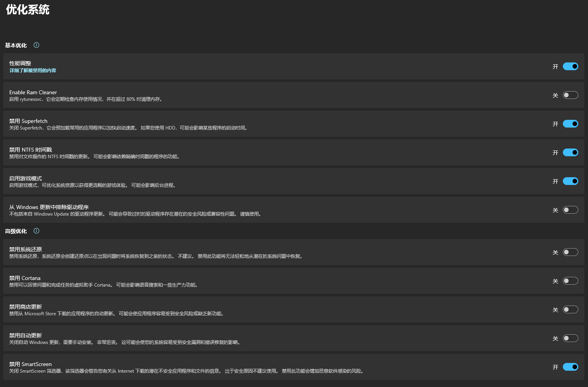The image size is (588, 387).
Task: Click the 基本优化 section heading
Action: click(x=16, y=45)
